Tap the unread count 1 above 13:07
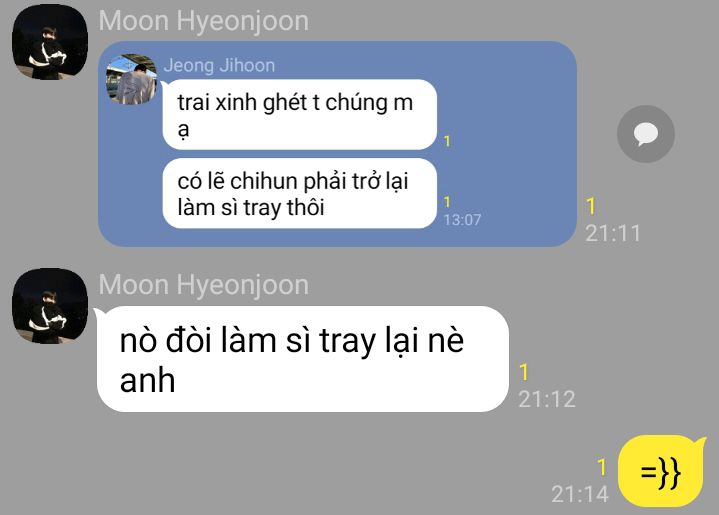Screen dimensions: 719x515 447,201
